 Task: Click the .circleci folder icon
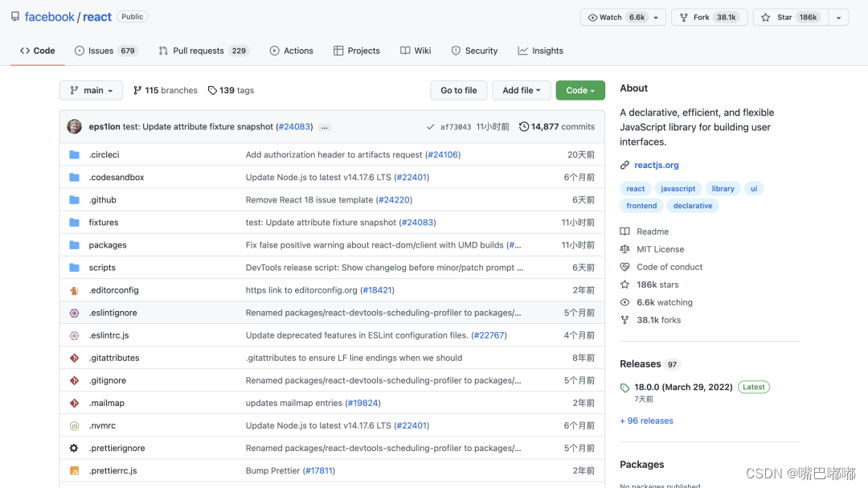74,154
